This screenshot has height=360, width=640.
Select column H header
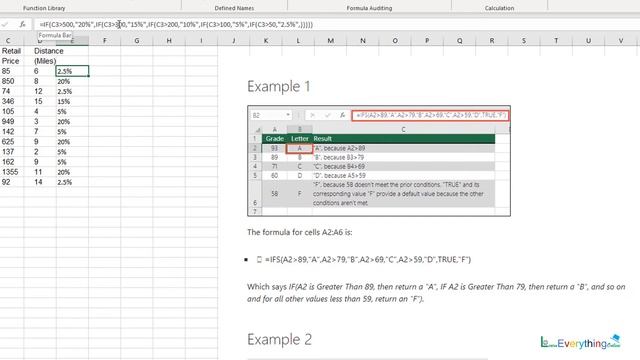[169, 41]
